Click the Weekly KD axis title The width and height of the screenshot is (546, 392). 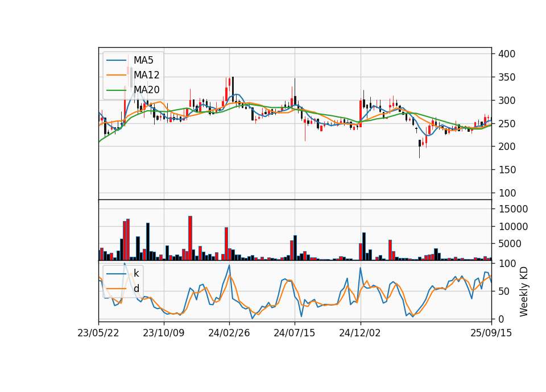[524, 291]
